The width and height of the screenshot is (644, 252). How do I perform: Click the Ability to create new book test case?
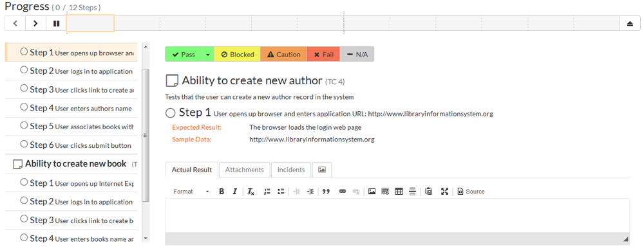pos(71,164)
